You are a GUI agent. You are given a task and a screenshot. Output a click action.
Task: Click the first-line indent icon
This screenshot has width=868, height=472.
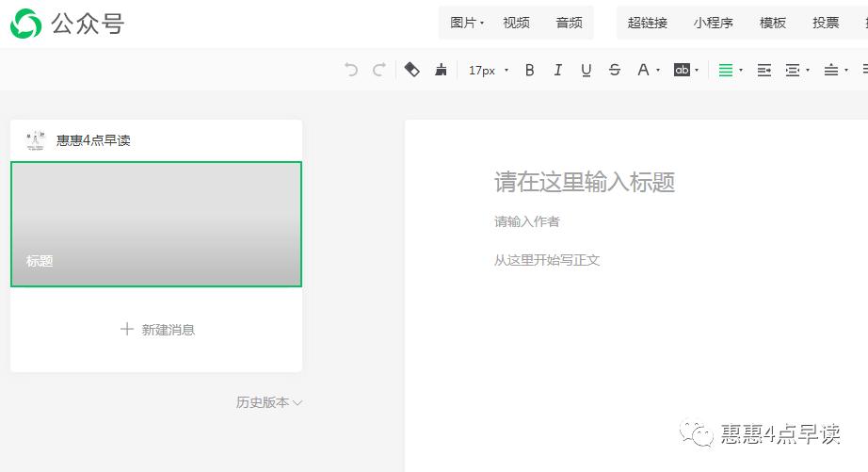tap(764, 71)
